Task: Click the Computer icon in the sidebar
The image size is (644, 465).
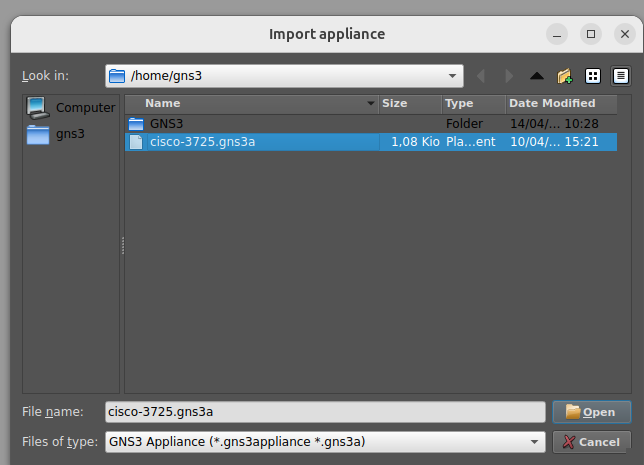Action: [x=38, y=108]
